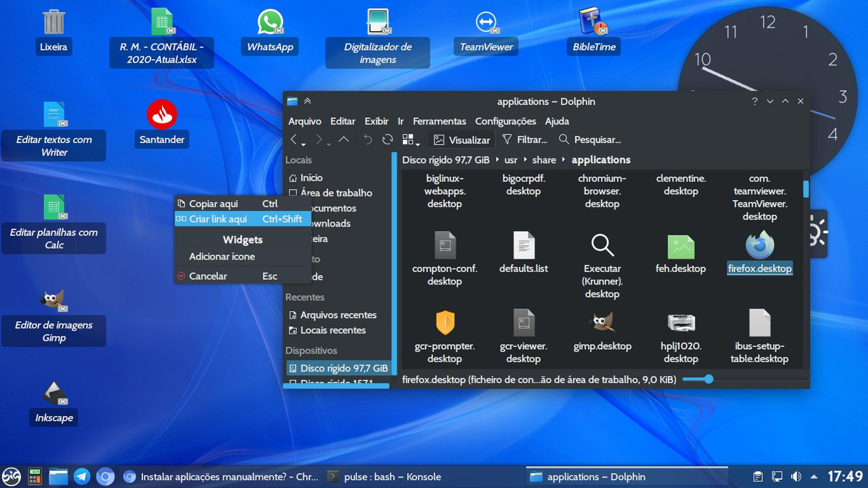Click the keep-above double chevron icon in title bar

(307, 101)
